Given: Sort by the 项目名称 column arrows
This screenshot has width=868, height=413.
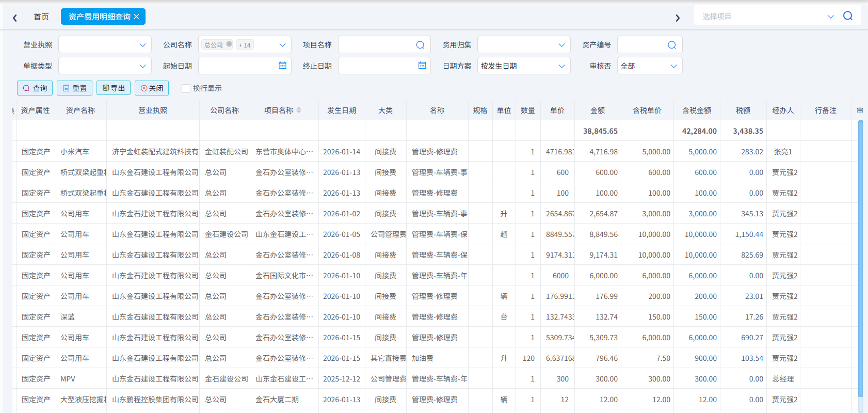Looking at the screenshot, I should (x=299, y=110).
